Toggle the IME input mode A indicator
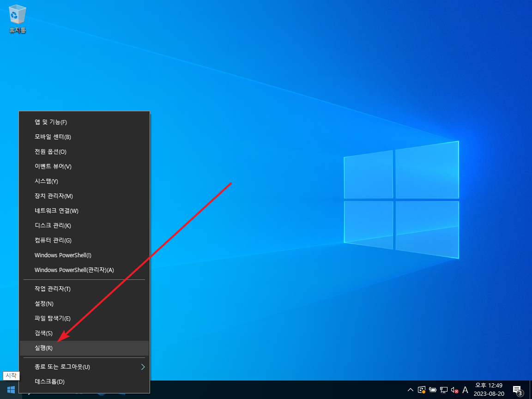This screenshot has height=399, width=532. [x=465, y=390]
